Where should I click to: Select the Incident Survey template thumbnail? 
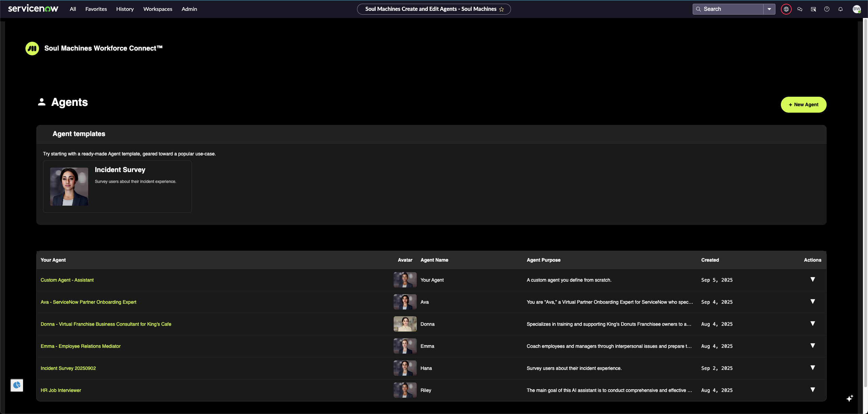pos(69,187)
